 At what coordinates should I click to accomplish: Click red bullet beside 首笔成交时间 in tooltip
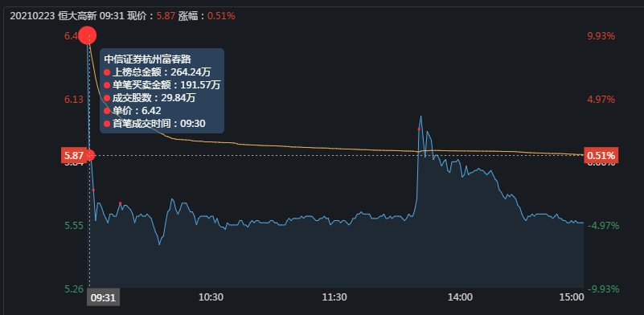point(107,124)
